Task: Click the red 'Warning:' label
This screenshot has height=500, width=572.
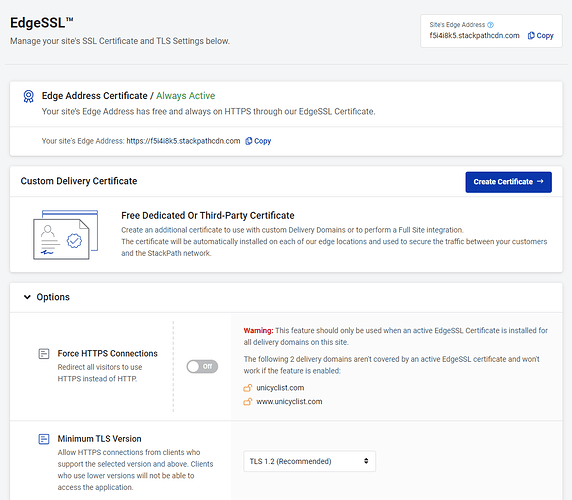Action: coord(258,330)
